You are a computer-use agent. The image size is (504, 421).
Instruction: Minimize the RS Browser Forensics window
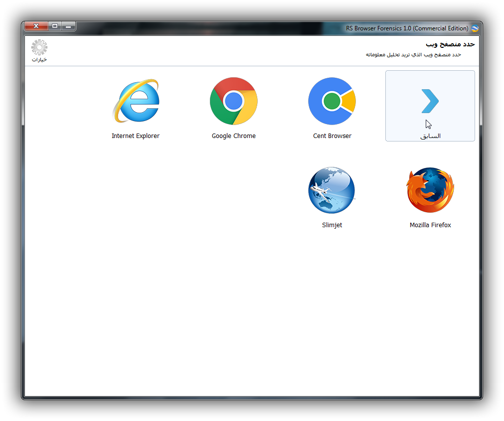click(x=69, y=26)
